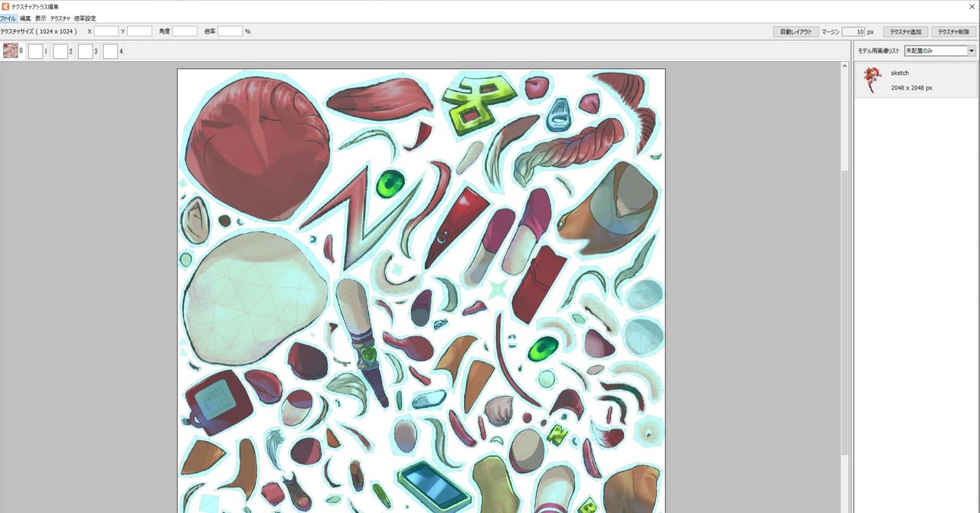Open the 編集 menu
Image resolution: width=980 pixels, height=513 pixels.
click(x=27, y=18)
